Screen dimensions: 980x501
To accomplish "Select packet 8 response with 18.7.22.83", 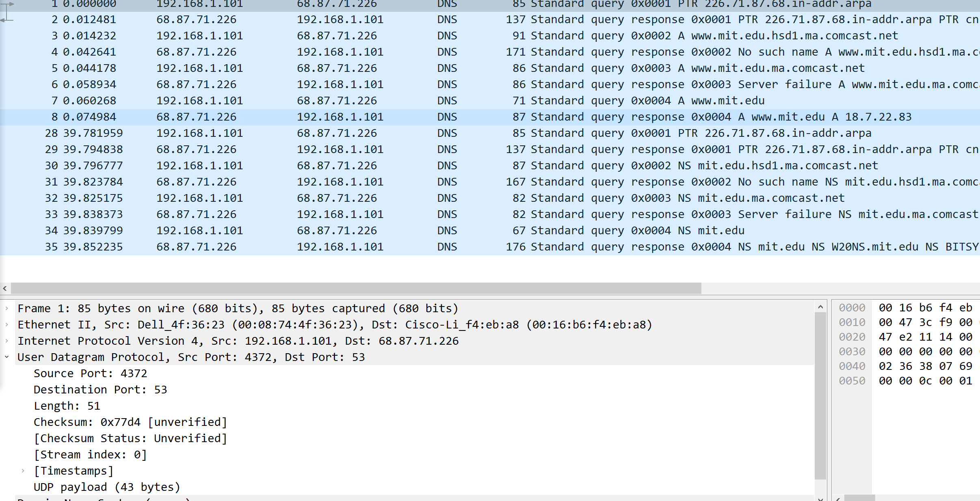I will [x=490, y=117].
